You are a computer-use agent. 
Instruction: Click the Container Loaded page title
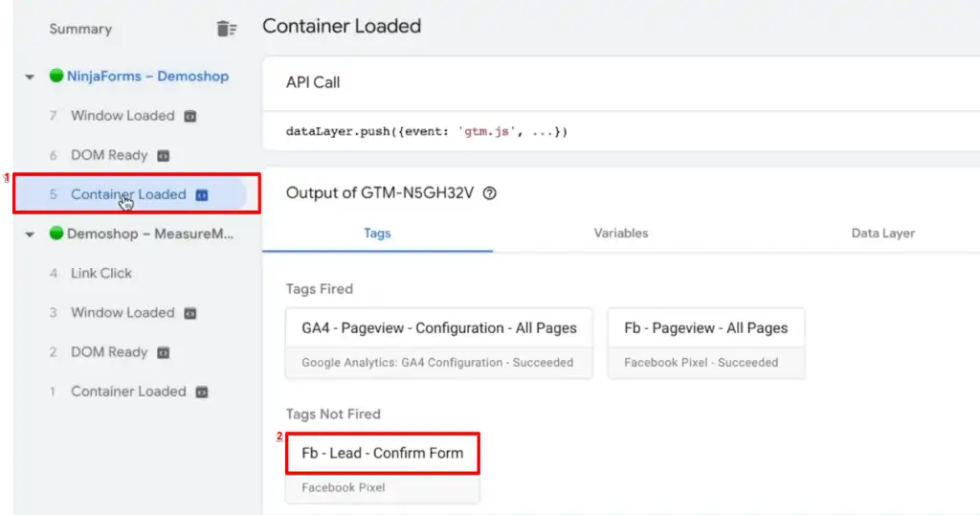click(342, 26)
